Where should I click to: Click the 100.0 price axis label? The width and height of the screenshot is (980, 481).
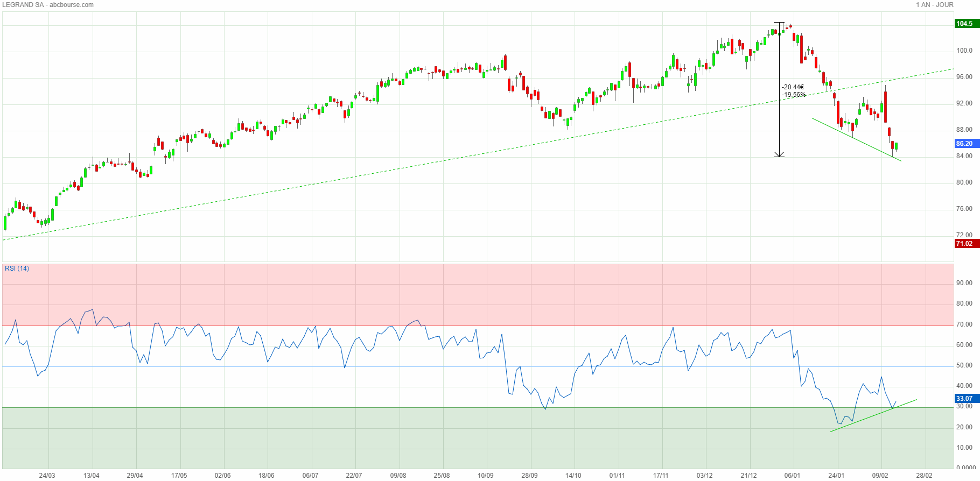[964, 51]
